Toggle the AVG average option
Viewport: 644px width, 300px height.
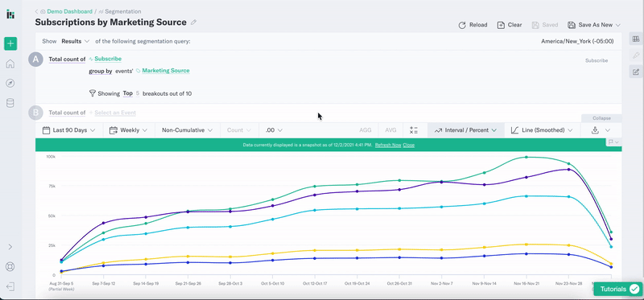[390, 130]
